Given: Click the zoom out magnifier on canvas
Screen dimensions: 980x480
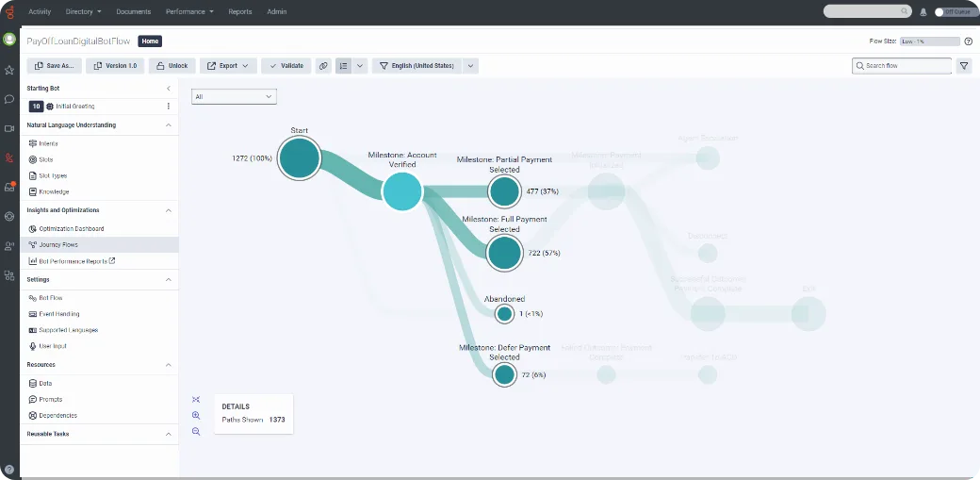Looking at the screenshot, I should tap(196, 431).
